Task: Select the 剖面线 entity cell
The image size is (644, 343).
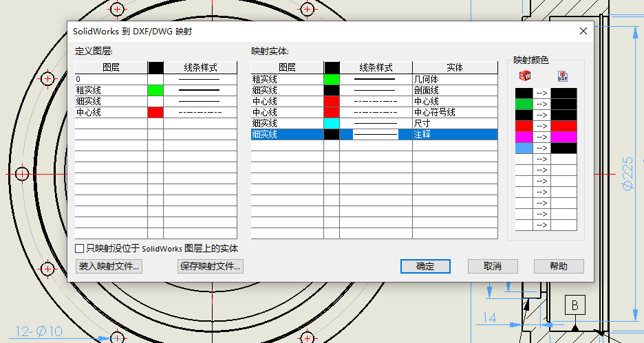Action: coord(455,90)
